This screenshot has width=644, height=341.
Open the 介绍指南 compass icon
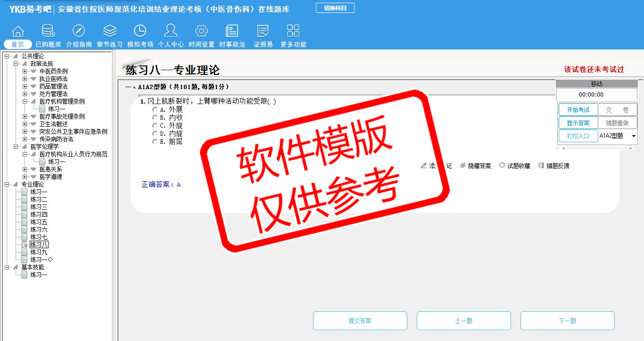[79, 32]
